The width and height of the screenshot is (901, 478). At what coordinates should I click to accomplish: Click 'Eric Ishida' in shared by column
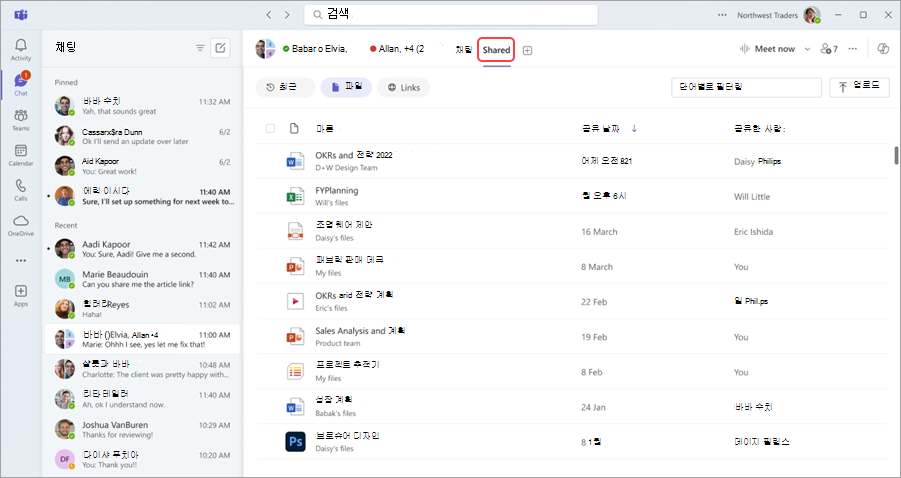(x=753, y=232)
